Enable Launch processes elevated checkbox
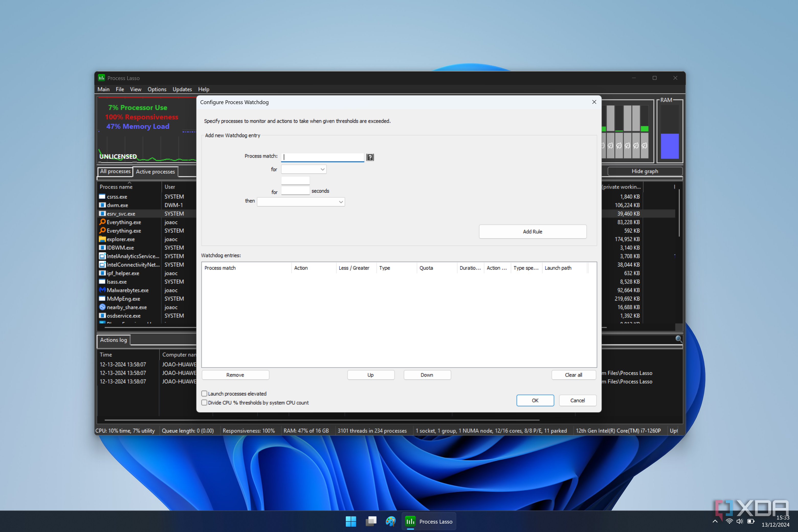 (204, 394)
